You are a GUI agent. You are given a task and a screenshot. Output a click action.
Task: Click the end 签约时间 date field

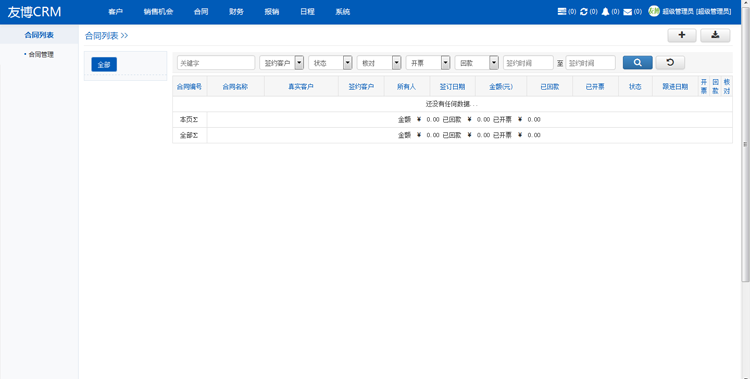tap(590, 63)
